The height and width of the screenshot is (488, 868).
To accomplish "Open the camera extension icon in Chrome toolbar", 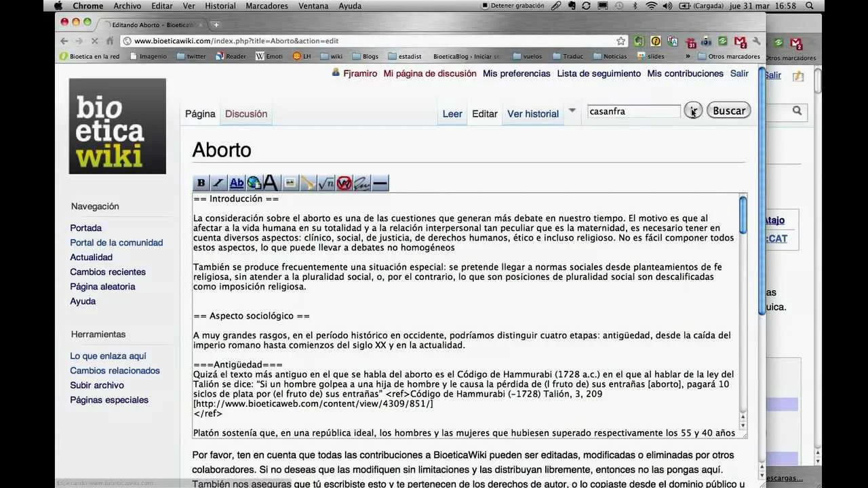I will [x=707, y=41].
